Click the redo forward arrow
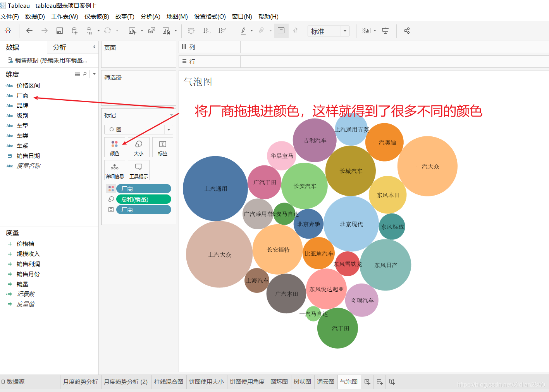This screenshot has height=392, width=549. tap(45, 31)
